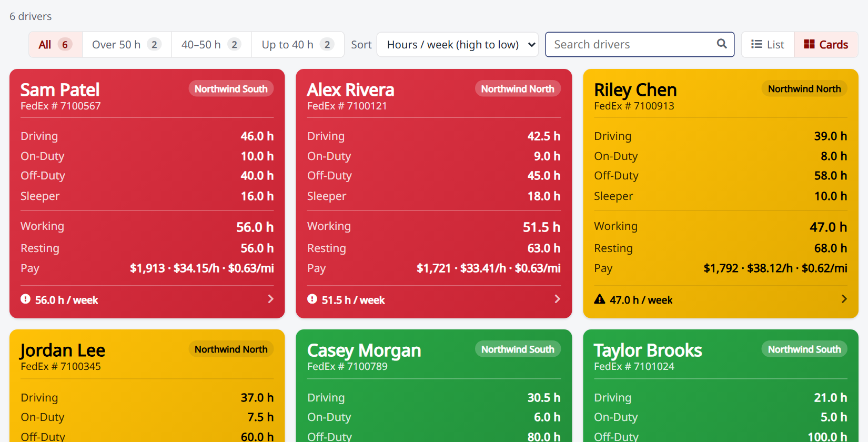Filter by Over 50 h

[127, 45]
